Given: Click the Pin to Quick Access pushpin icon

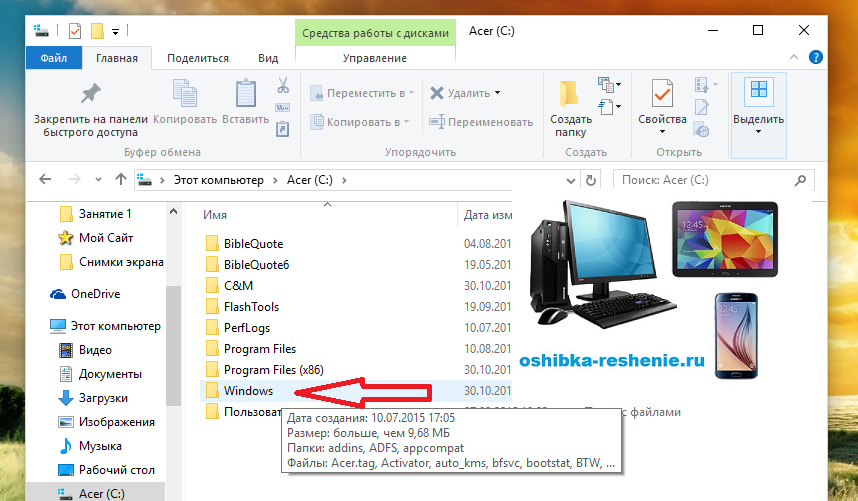Looking at the screenshot, I should [90, 94].
